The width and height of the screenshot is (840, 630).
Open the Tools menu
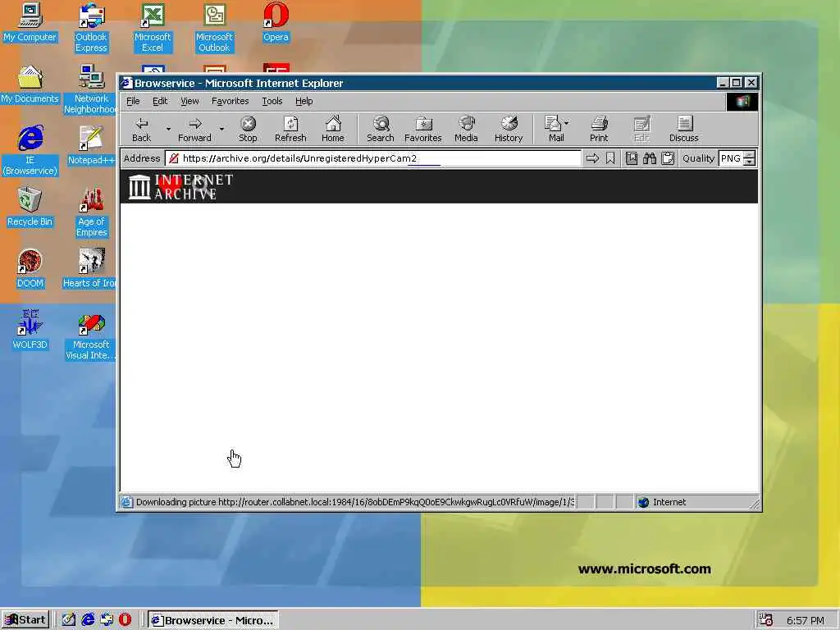[272, 101]
